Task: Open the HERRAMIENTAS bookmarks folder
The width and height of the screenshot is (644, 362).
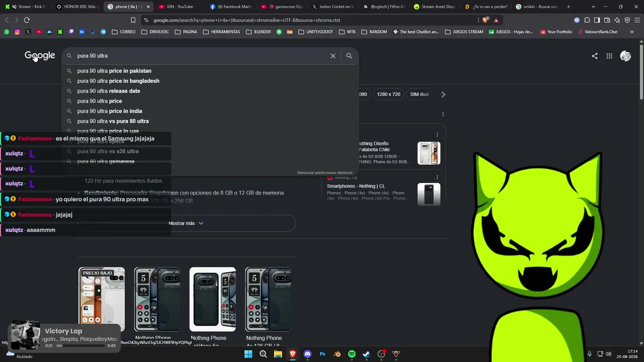Action: (x=221, y=32)
